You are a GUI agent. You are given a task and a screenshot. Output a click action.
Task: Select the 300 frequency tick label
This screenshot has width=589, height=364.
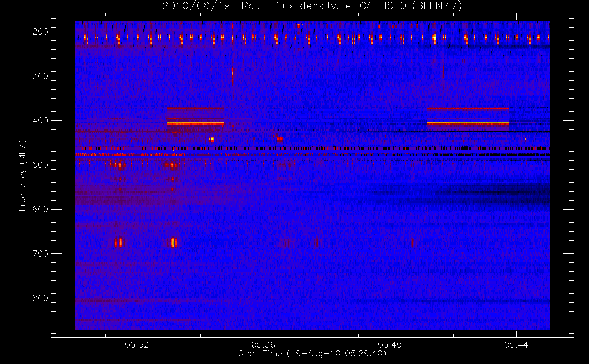[x=40, y=76]
